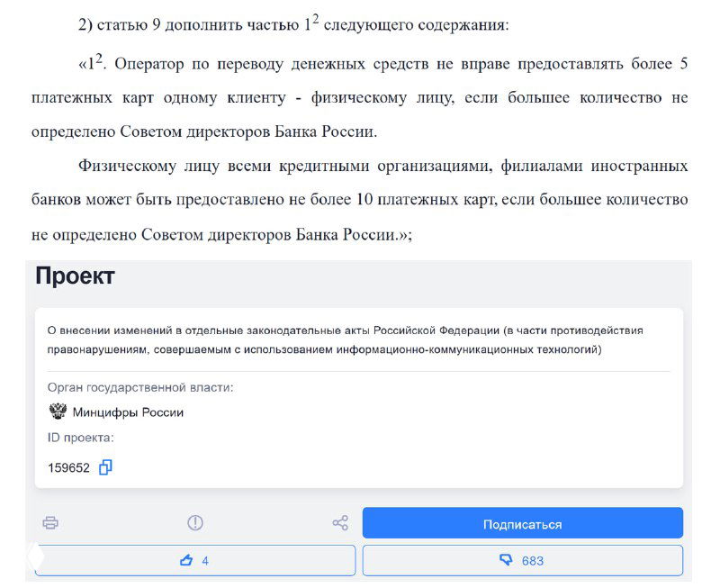Click the Минцифры России coat of arms emblem
The image size is (720, 588).
(x=56, y=412)
